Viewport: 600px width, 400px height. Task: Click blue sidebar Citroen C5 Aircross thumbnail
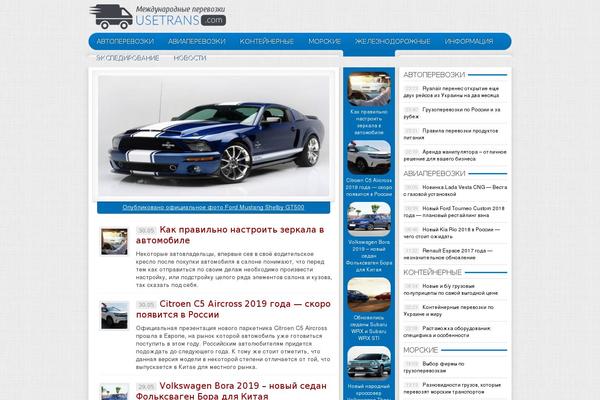point(369,157)
